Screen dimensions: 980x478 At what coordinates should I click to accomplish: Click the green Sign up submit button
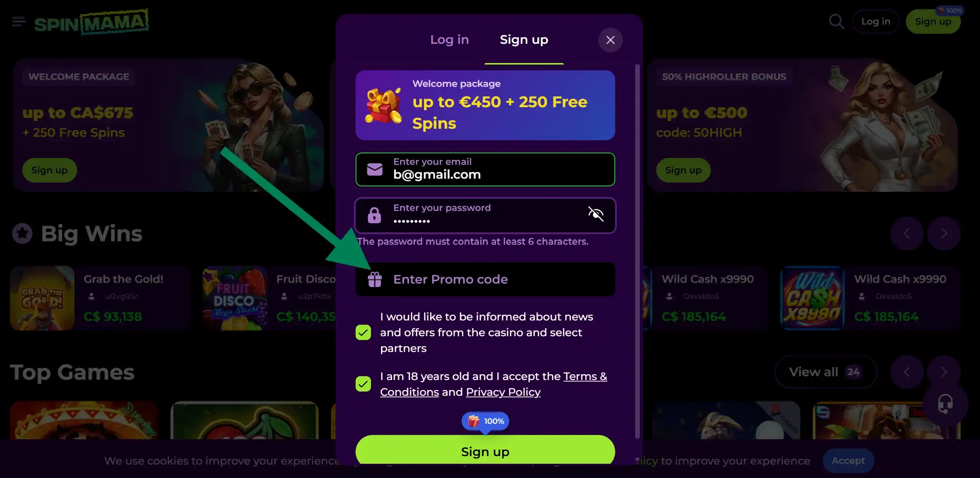coord(485,451)
